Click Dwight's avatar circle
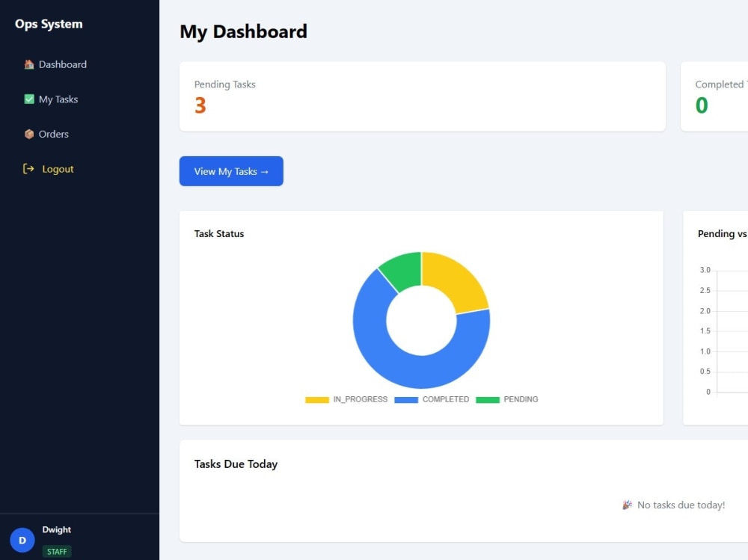 (x=22, y=541)
